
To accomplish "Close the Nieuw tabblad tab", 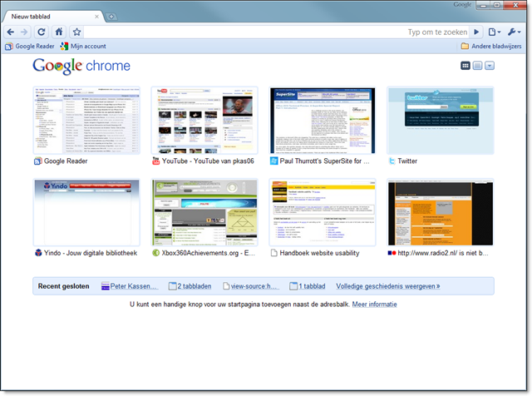I will pos(96,17).
